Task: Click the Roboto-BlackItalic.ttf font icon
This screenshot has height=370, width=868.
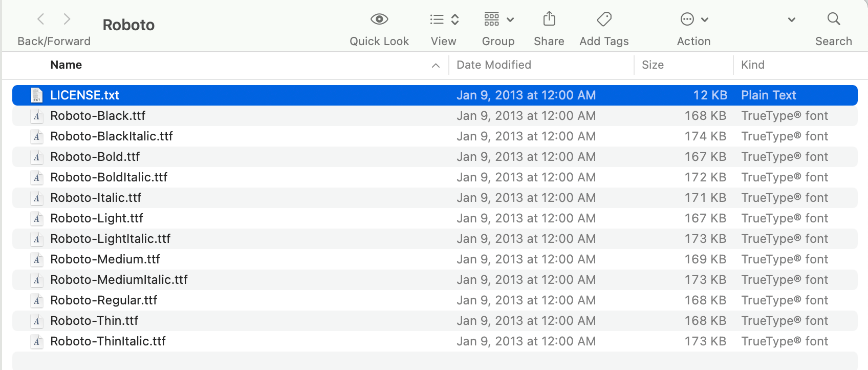Action: tap(37, 136)
